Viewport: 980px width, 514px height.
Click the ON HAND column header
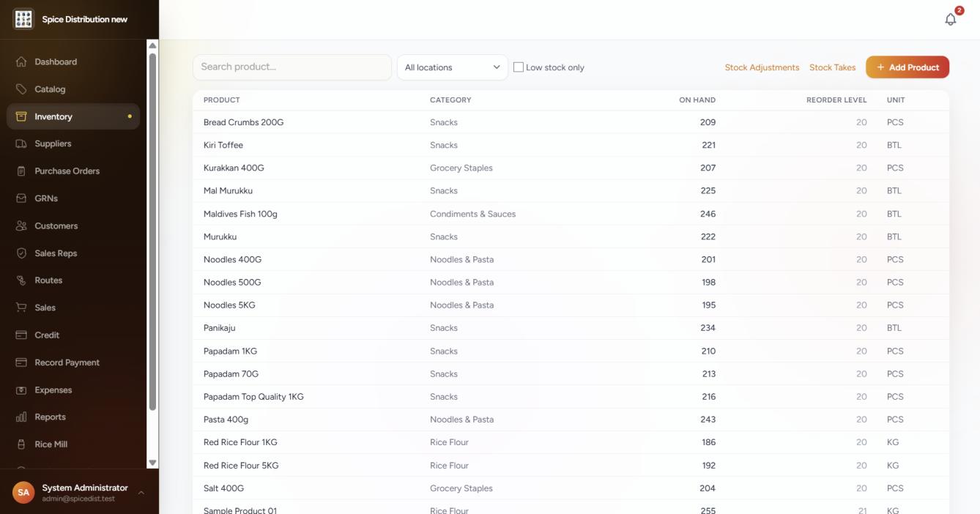pyautogui.click(x=697, y=100)
